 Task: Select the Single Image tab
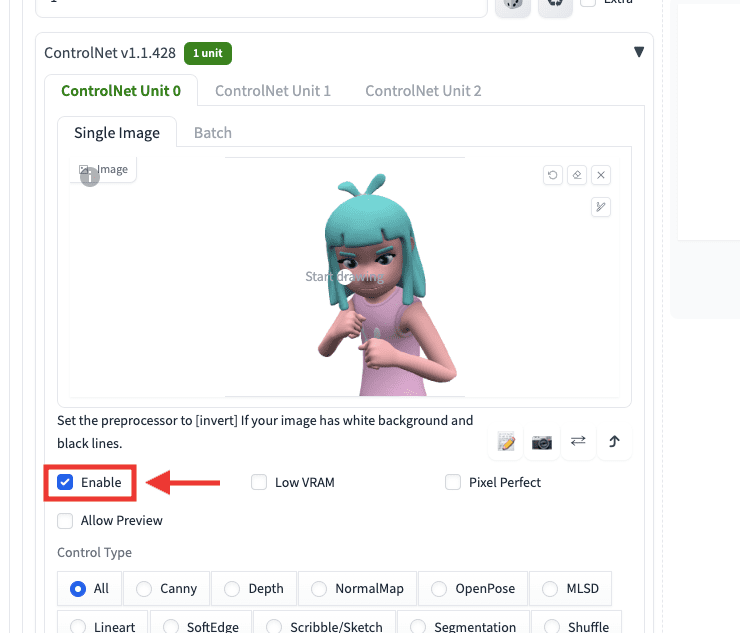[117, 133]
